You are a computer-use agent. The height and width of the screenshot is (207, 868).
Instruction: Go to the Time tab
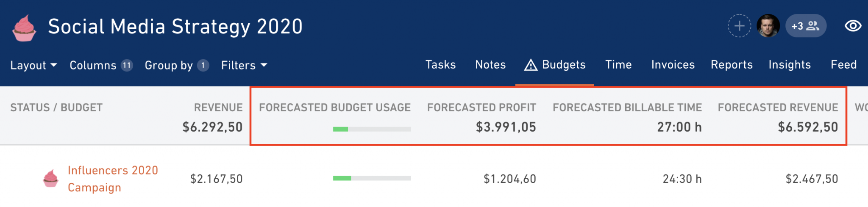[618, 65]
